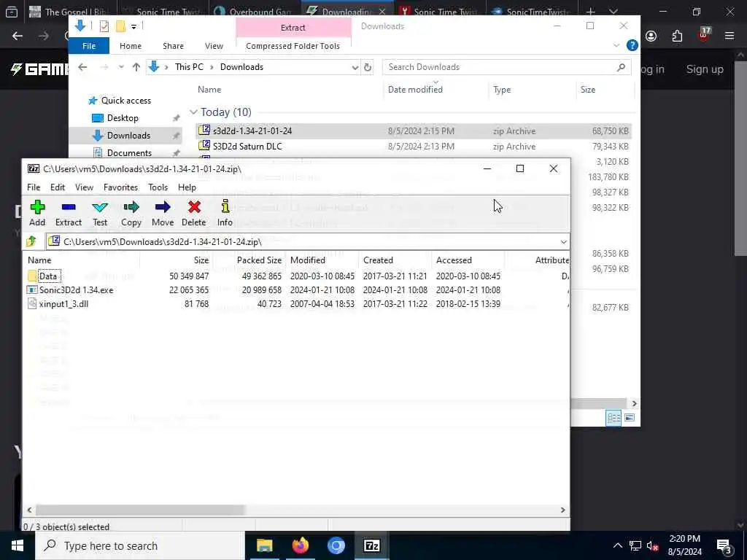Open Explorer recent locations dropdown

click(121, 67)
